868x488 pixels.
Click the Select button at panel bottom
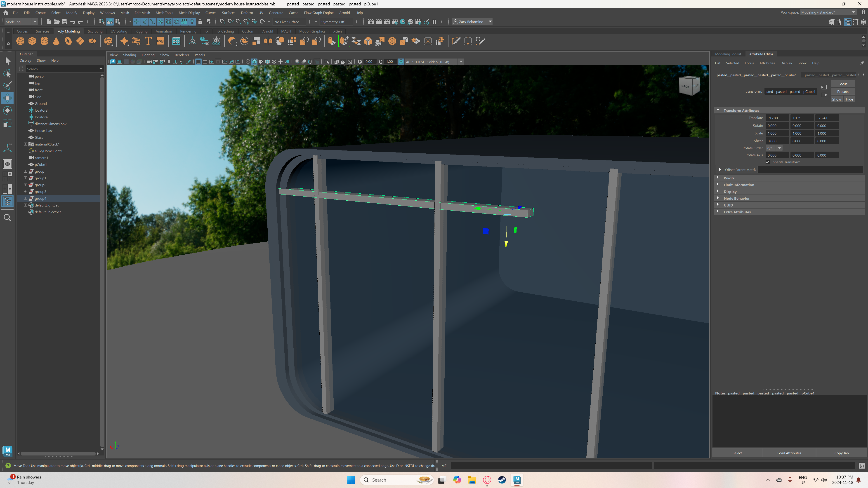(x=737, y=453)
